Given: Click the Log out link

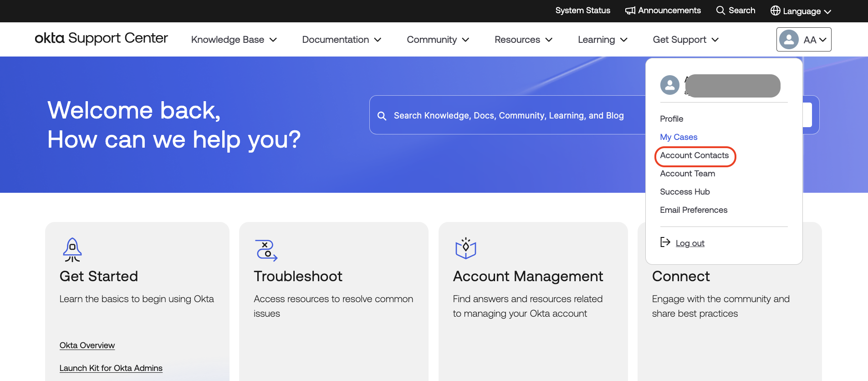Looking at the screenshot, I should pyautogui.click(x=690, y=243).
